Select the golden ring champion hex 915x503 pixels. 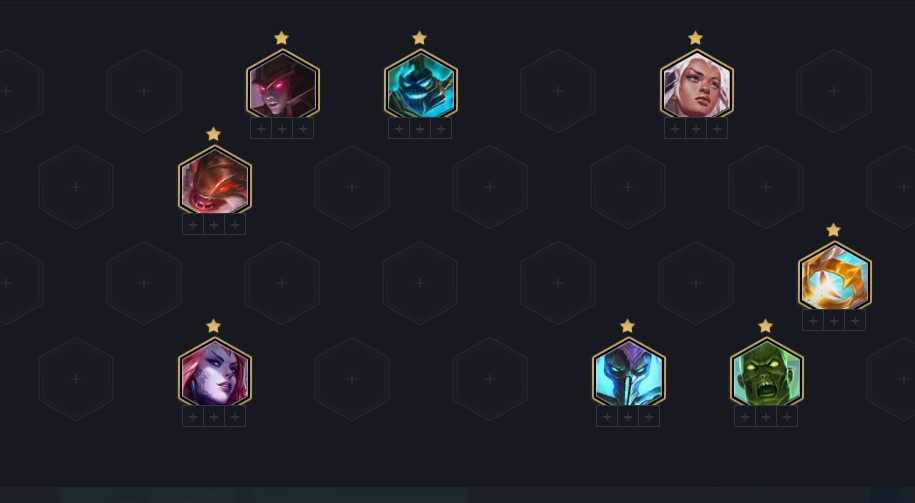pos(834,277)
